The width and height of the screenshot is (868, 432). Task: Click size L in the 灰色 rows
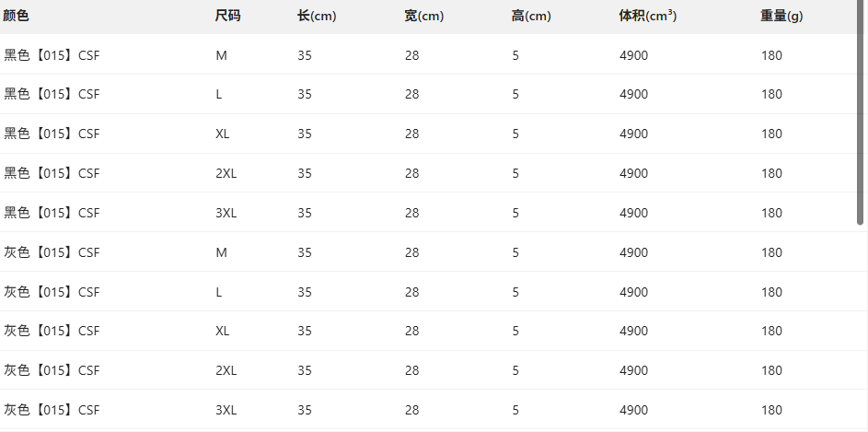[x=219, y=292]
